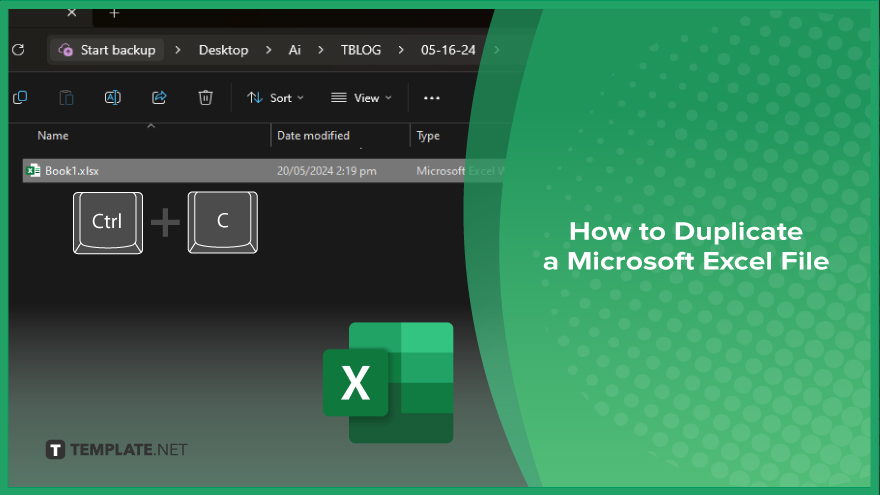This screenshot has height=495, width=880.
Task: Click the Delete trash can icon
Action: (x=205, y=98)
